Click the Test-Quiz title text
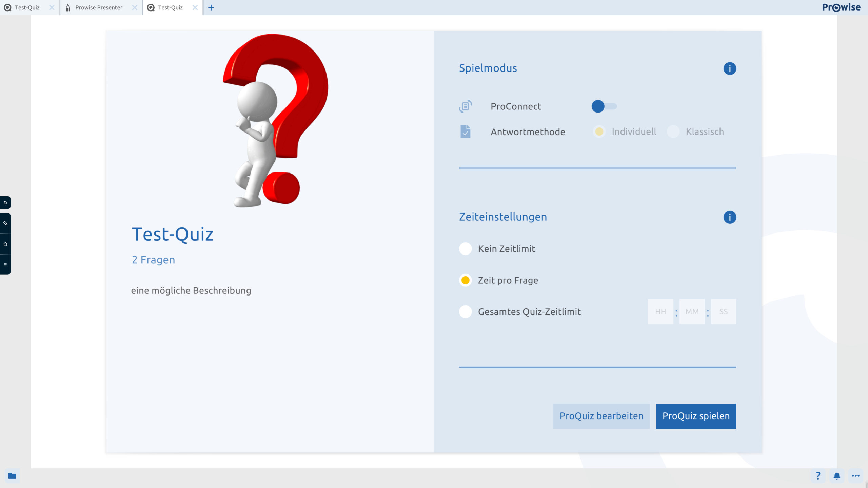 pyautogui.click(x=173, y=234)
